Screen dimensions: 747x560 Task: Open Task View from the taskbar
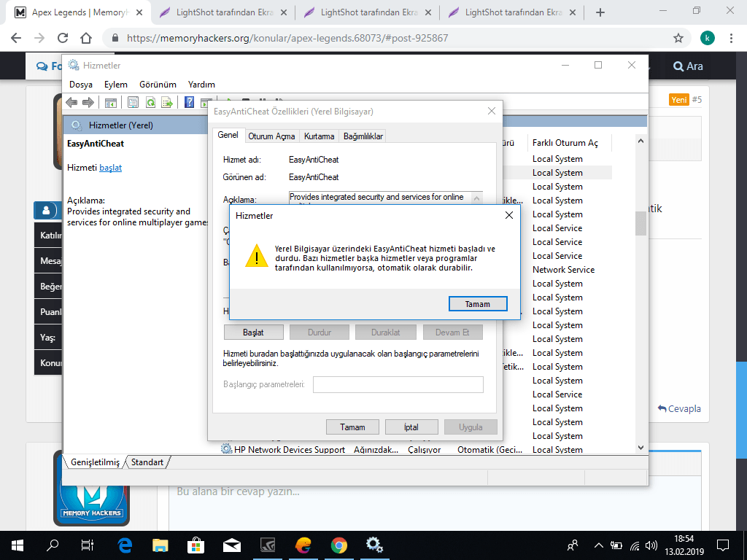[88, 545]
